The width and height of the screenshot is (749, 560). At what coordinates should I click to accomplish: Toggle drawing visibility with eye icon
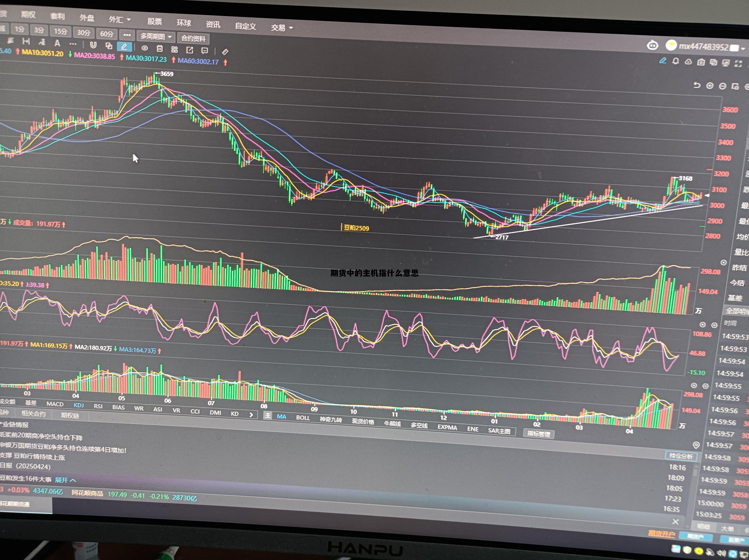pos(145,48)
